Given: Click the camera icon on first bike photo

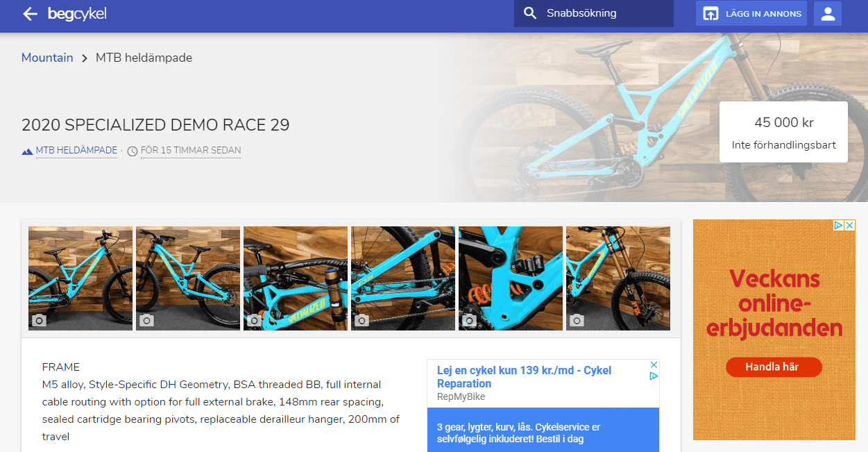Looking at the screenshot, I should click(x=40, y=320).
